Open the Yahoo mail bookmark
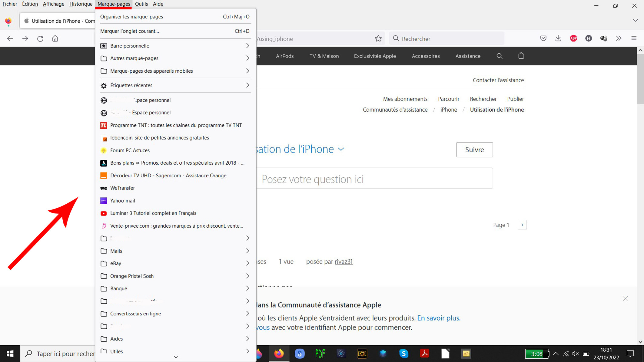Screen dimensions: 644x362 [122, 201]
